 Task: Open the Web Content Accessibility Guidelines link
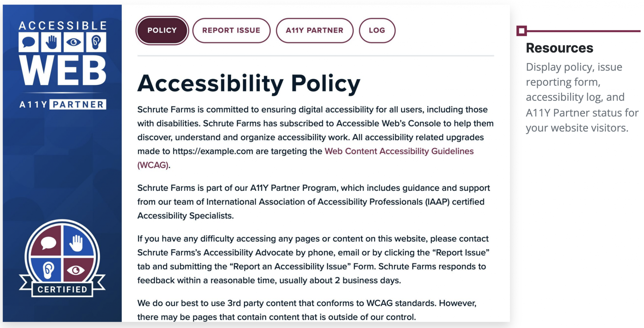pos(398,151)
